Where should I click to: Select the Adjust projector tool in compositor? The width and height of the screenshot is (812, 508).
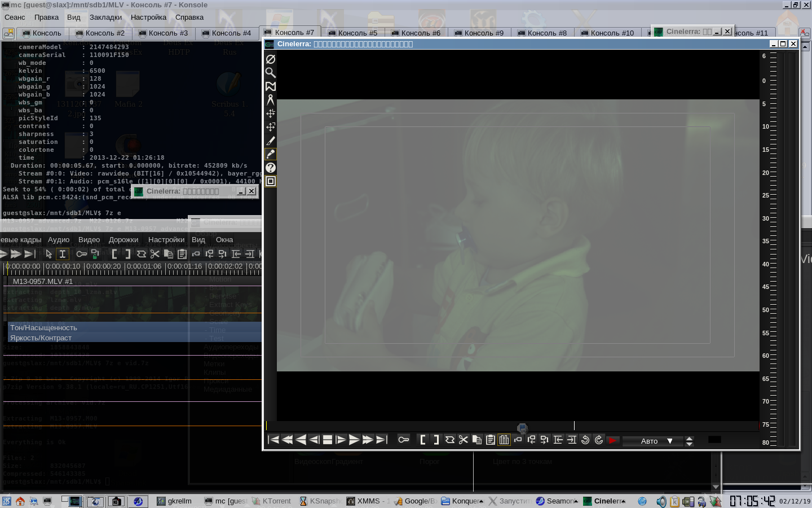[x=271, y=127]
